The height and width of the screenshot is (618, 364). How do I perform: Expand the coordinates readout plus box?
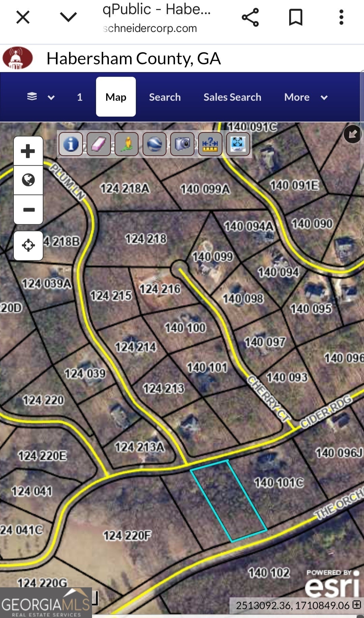[357, 605]
